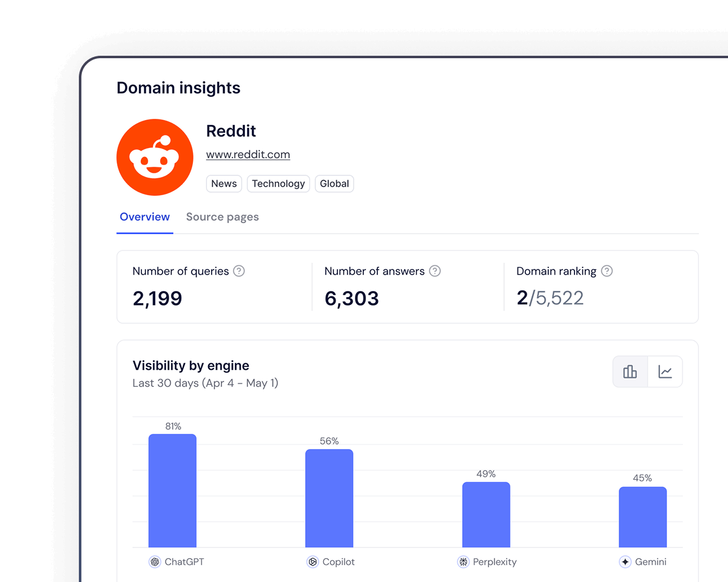Click the 2/5,522 ranking value

[x=550, y=298]
